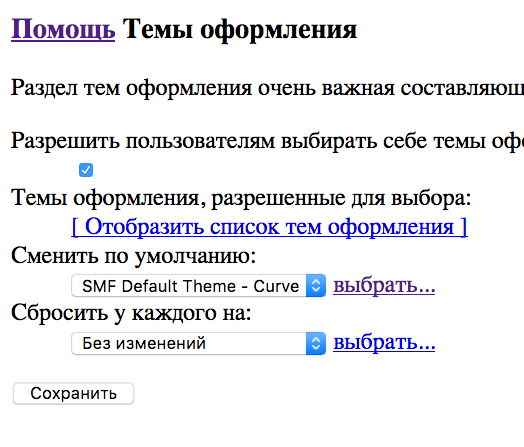Open the SMF Default Theme - Curve dropdown
The width and height of the screenshot is (524, 447).
tap(199, 286)
